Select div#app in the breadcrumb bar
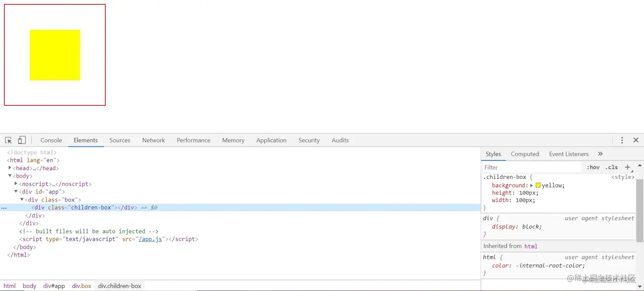 tap(54, 286)
